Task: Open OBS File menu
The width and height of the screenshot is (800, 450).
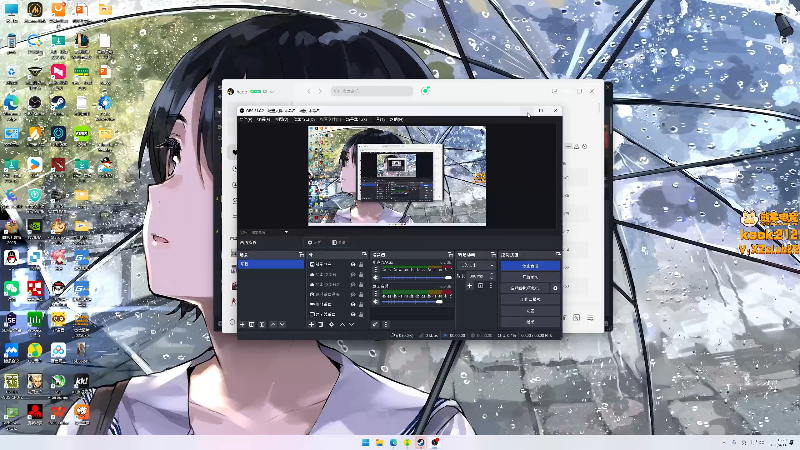Action: pyautogui.click(x=246, y=119)
